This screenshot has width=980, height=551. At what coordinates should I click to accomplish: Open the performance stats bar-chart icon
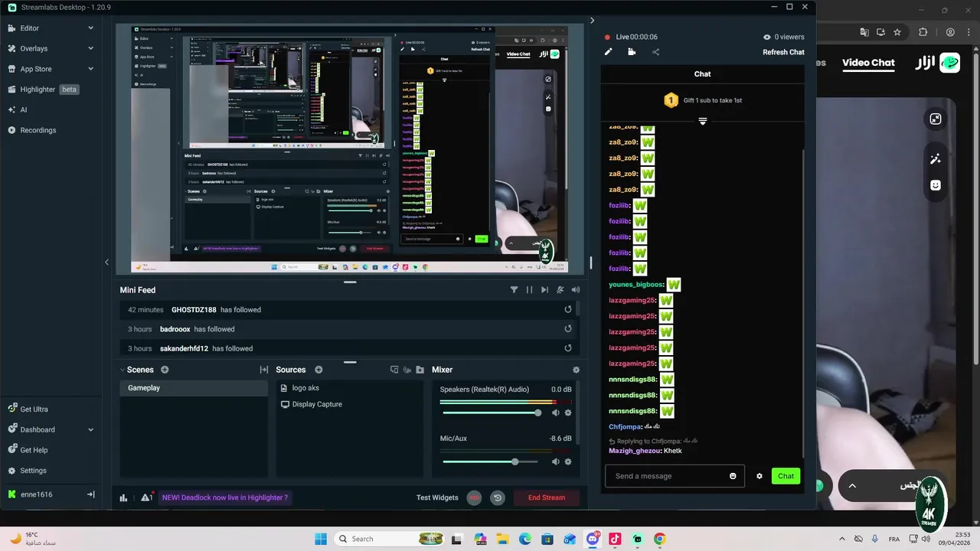coord(123,497)
